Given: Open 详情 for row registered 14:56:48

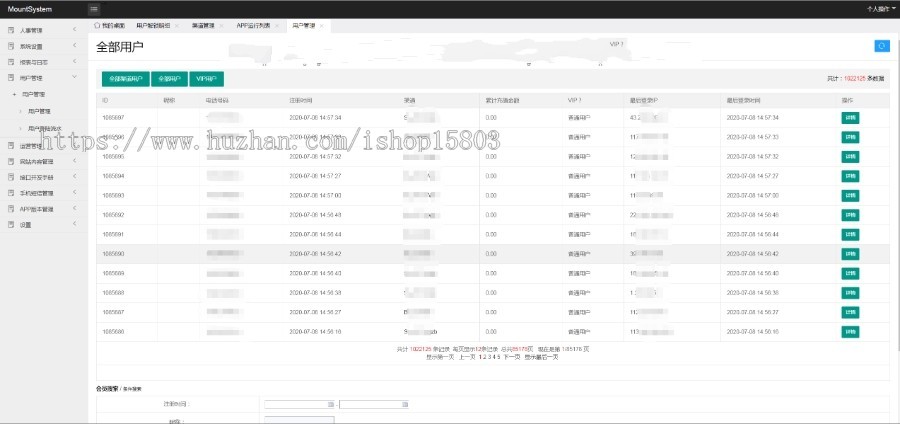Looking at the screenshot, I should pos(850,215).
